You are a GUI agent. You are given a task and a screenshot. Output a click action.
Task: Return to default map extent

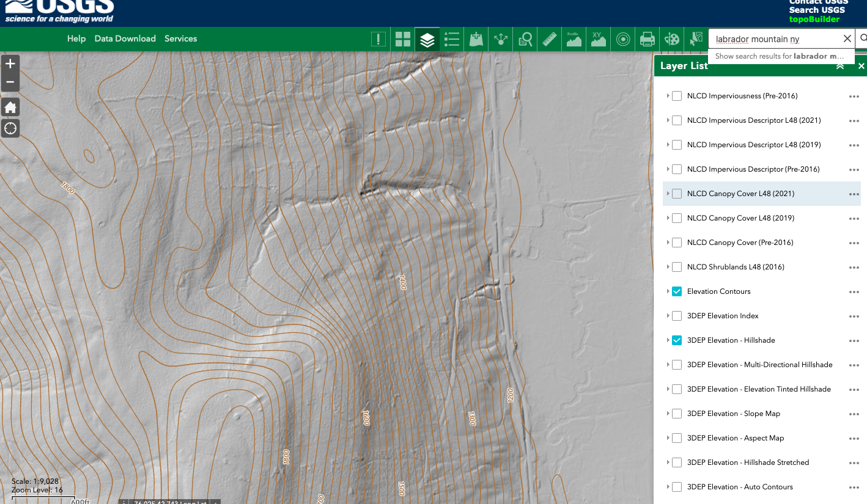coord(10,108)
